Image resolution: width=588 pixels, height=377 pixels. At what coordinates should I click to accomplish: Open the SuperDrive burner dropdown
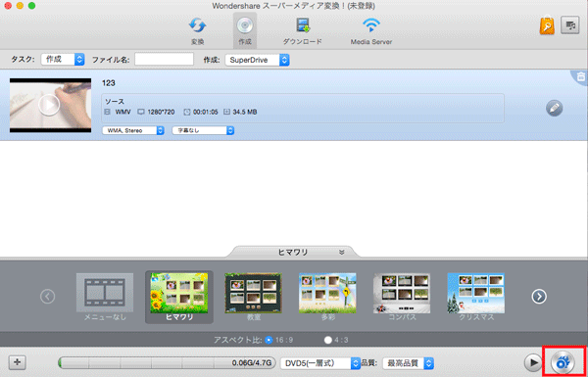(257, 60)
